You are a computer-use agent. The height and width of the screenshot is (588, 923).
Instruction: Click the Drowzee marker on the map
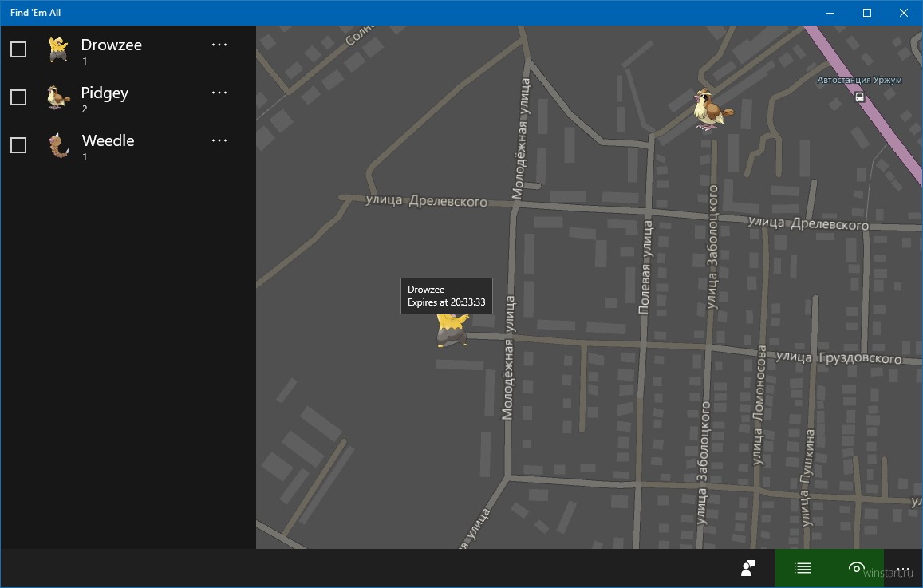(x=452, y=331)
